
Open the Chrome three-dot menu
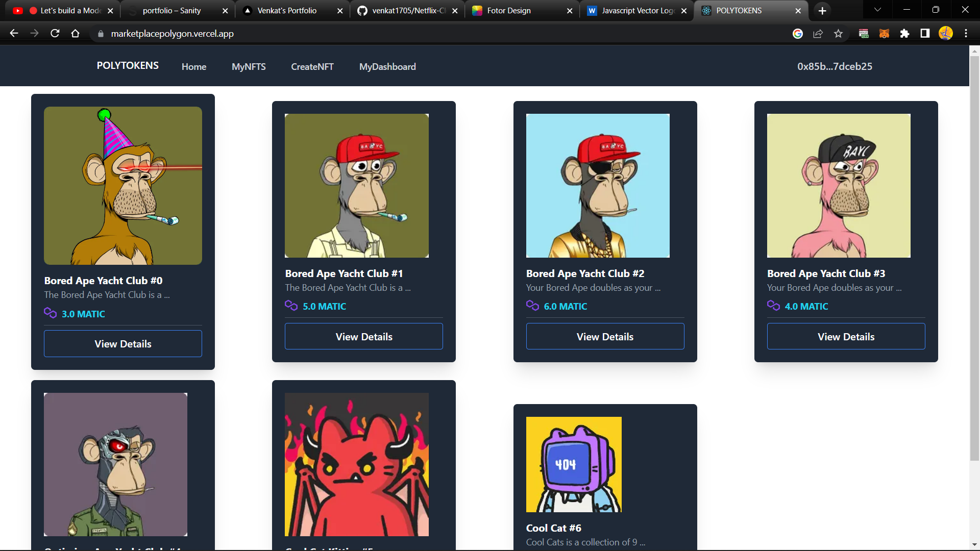point(966,34)
